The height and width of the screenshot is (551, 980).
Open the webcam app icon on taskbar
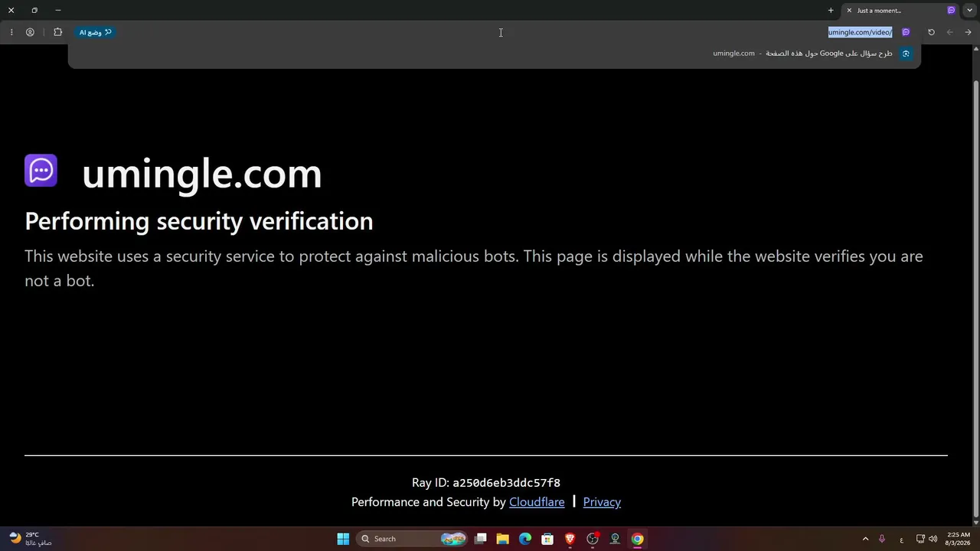click(x=615, y=539)
